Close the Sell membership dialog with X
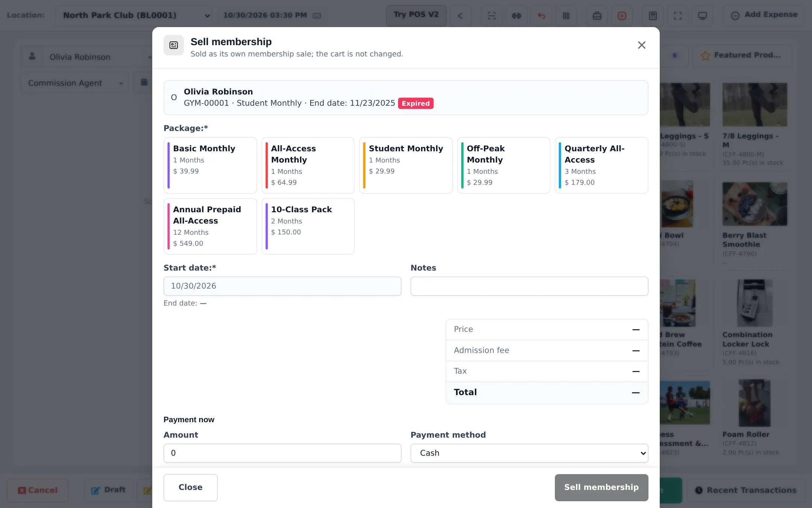Screen dimensions: 812x508 (x=641, y=45)
